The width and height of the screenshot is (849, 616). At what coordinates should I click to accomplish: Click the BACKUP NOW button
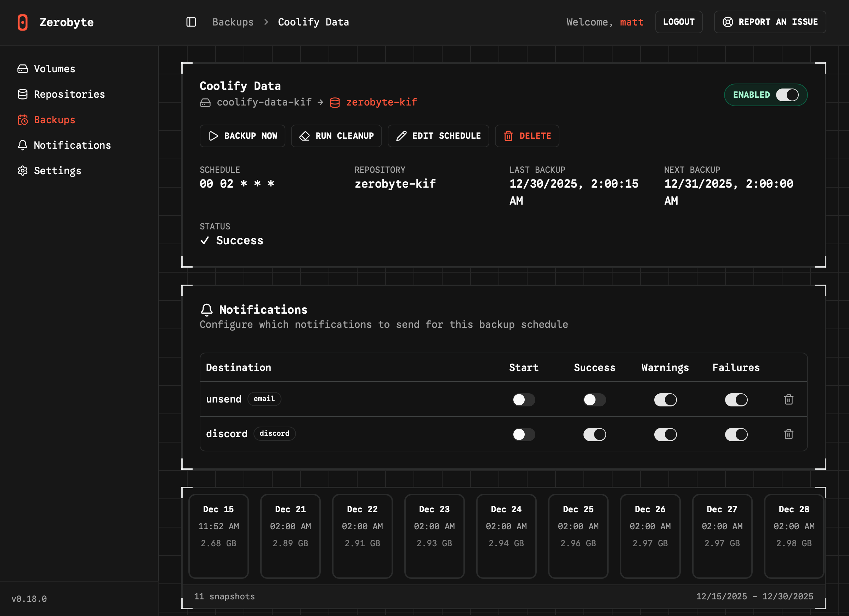click(242, 136)
